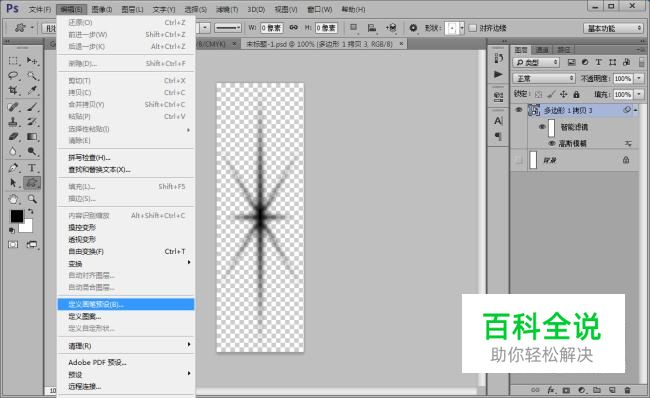Expand the 清理(R) submenu

tap(126, 345)
